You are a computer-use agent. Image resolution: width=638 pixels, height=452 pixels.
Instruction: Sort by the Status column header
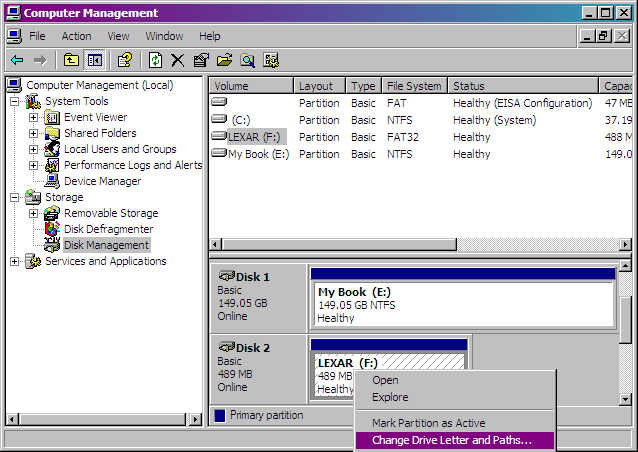click(x=523, y=86)
